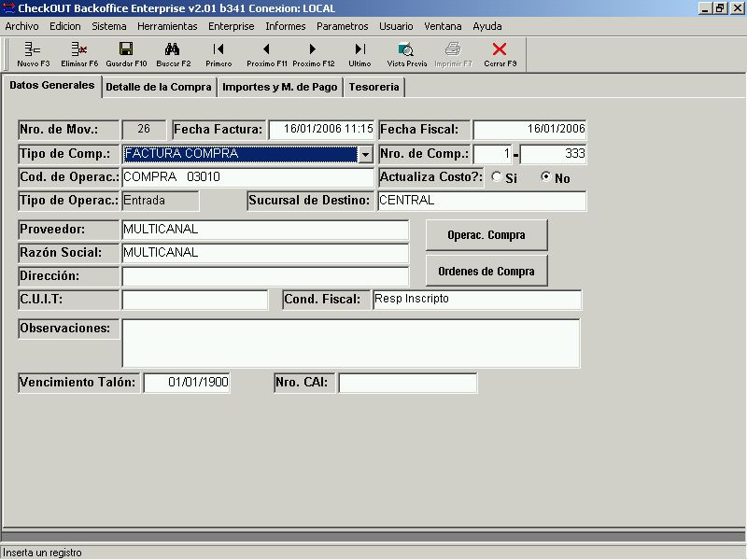This screenshot has width=747, height=560.
Task: Click the Ordenes de Compra button
Action: 486,271
